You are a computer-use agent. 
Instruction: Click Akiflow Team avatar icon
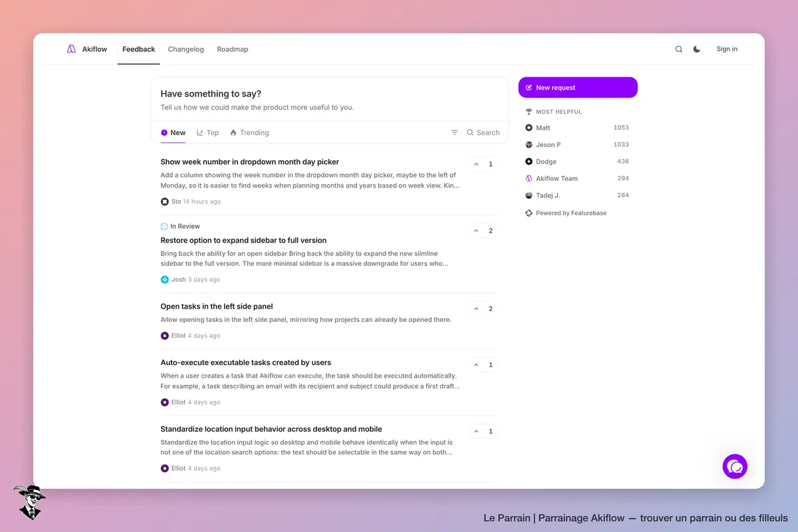pyautogui.click(x=529, y=178)
